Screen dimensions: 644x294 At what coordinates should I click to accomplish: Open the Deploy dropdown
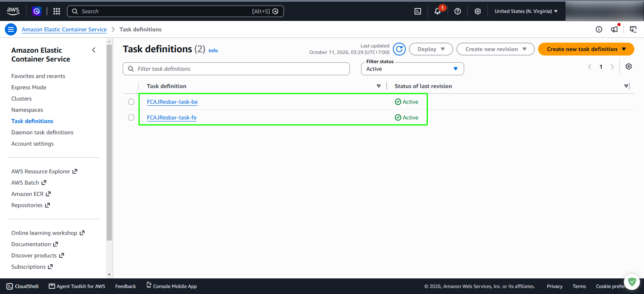coord(431,49)
